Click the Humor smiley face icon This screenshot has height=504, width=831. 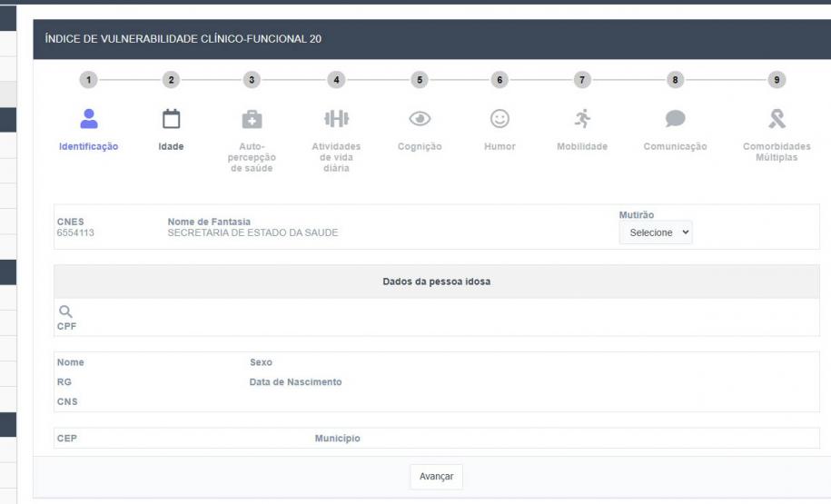(500, 118)
